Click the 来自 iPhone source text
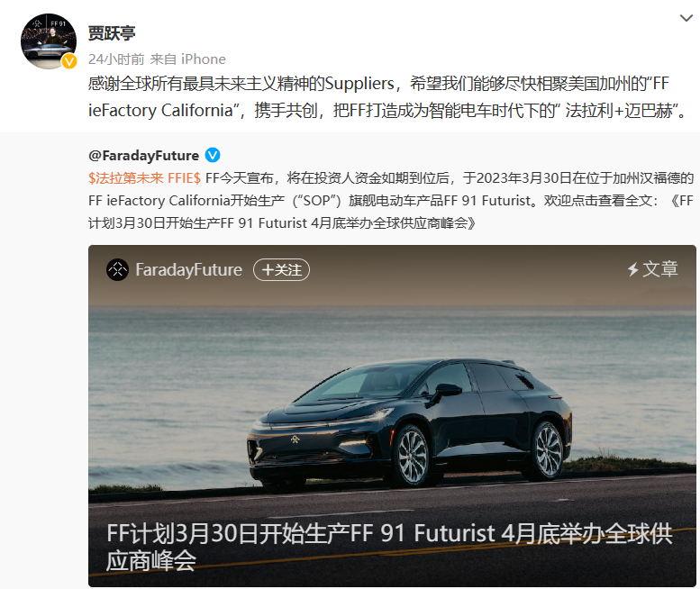 point(188,59)
